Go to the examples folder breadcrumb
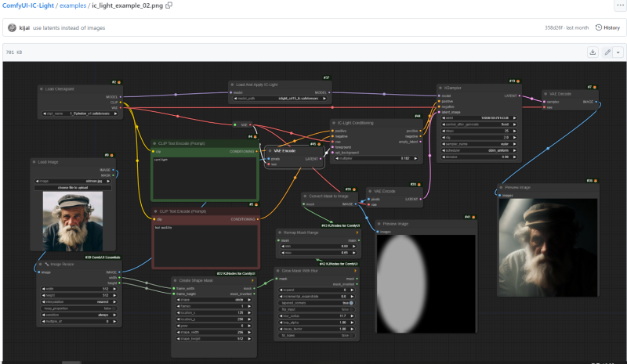The width and height of the screenshot is (627, 364). 73,5
